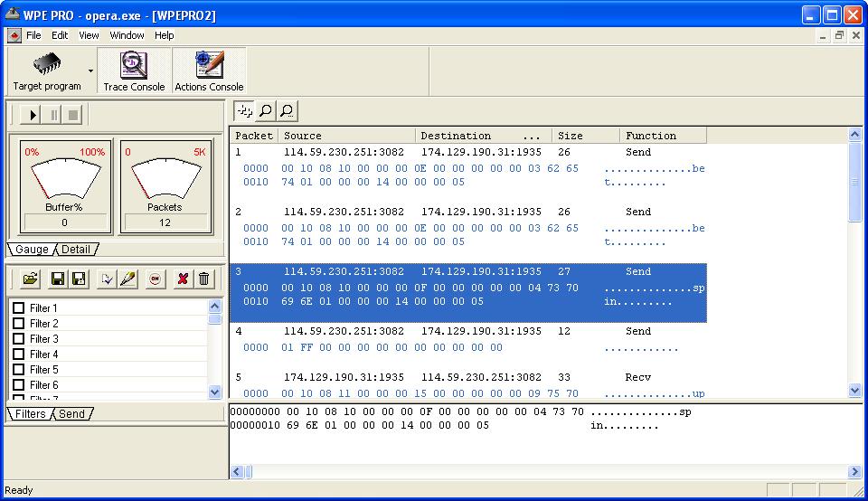This screenshot has width=868, height=501.
Task: Click the filter list scrollbar thumb
Action: point(215,318)
